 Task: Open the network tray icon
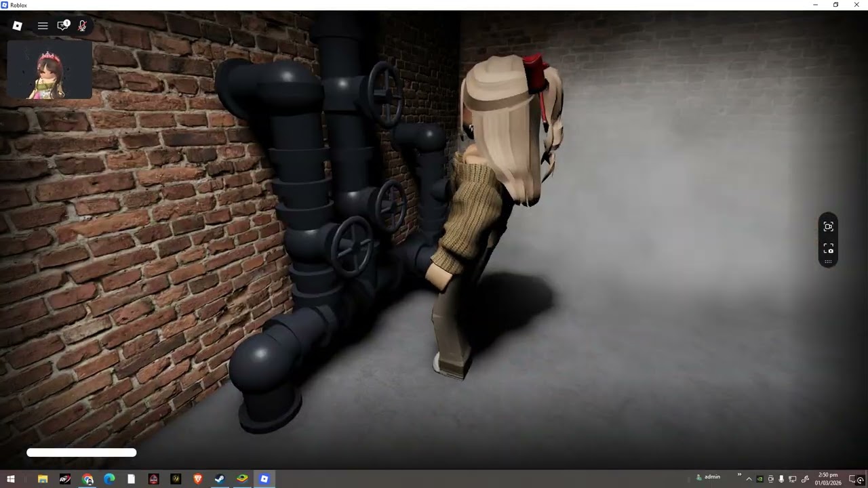[793, 479]
